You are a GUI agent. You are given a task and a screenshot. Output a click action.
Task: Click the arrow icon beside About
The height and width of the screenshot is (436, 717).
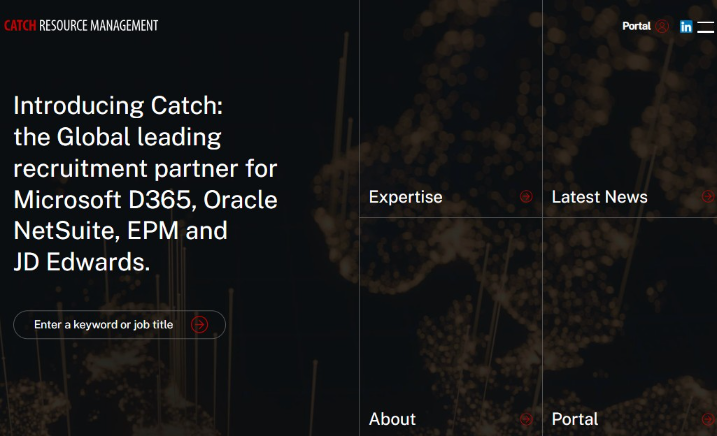tap(526, 419)
